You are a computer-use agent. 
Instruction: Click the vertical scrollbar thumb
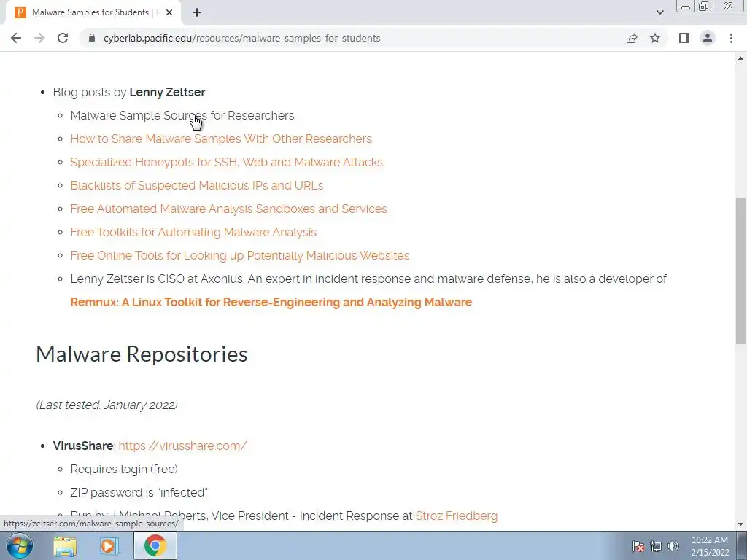(740, 270)
